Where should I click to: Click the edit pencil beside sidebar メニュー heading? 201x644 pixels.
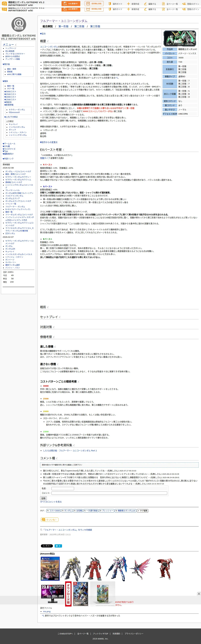16,45
